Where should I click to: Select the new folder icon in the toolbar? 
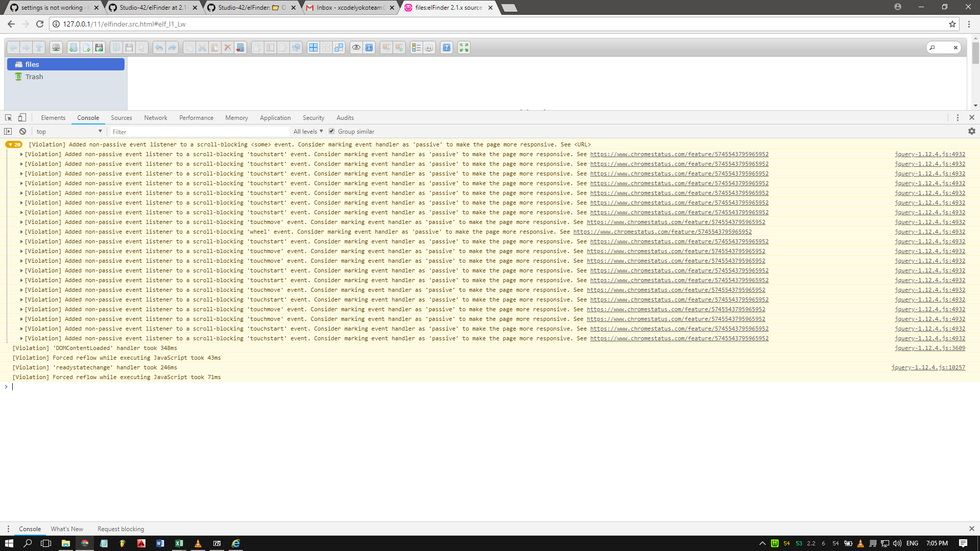pyautogui.click(x=73, y=47)
